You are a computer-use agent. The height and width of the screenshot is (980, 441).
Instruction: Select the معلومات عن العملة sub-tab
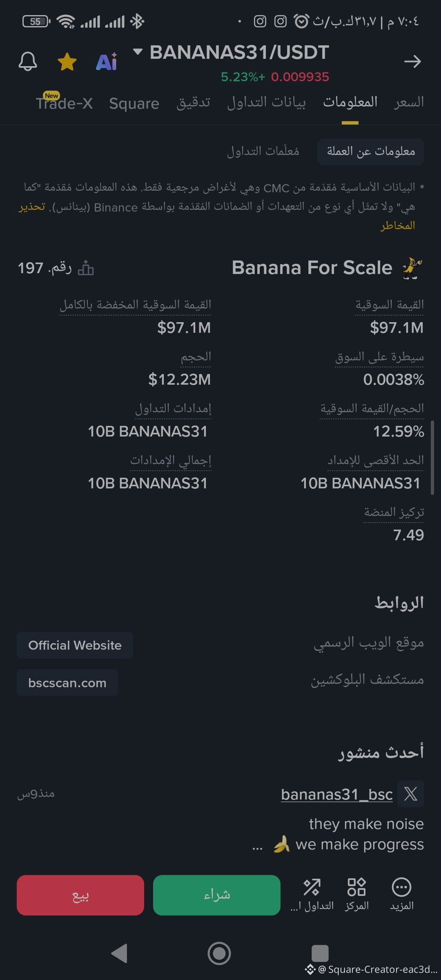tap(371, 151)
